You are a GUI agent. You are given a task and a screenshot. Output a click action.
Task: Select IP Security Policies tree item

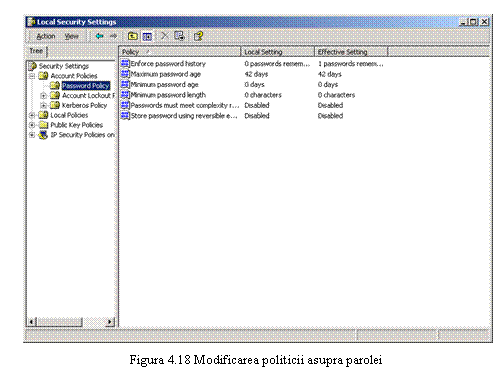click(82, 135)
